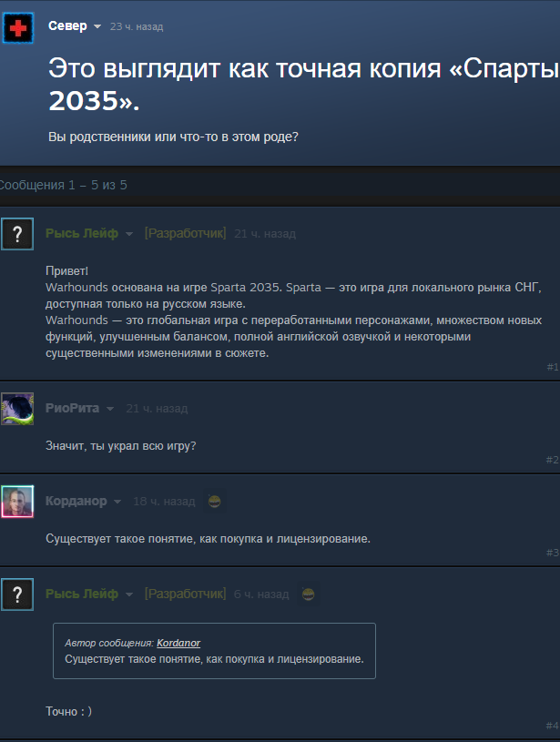This screenshot has width=560, height=742.
Task: Open post permalink #1
Action: point(553,367)
